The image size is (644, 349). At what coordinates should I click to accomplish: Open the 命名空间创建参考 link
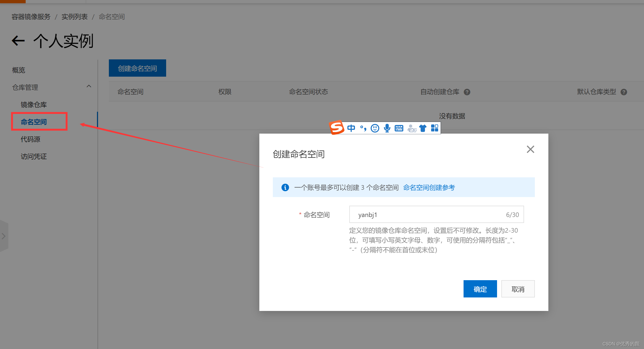click(429, 188)
